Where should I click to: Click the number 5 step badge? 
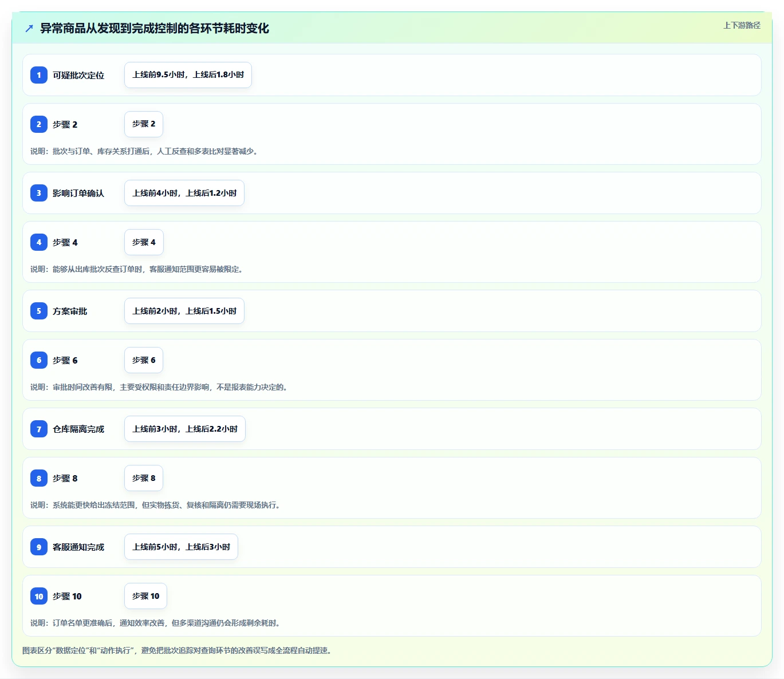point(39,311)
